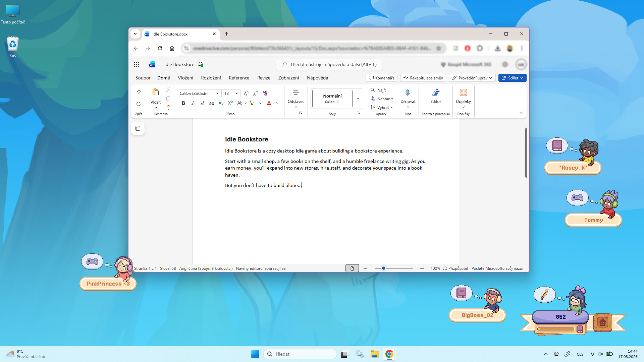Toggle bold formatting with the B icon

(x=183, y=103)
